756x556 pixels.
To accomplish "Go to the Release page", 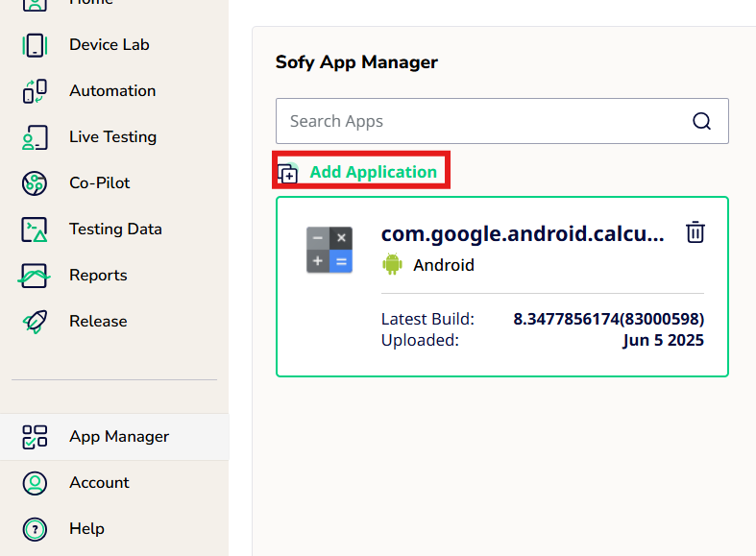I will [98, 322].
